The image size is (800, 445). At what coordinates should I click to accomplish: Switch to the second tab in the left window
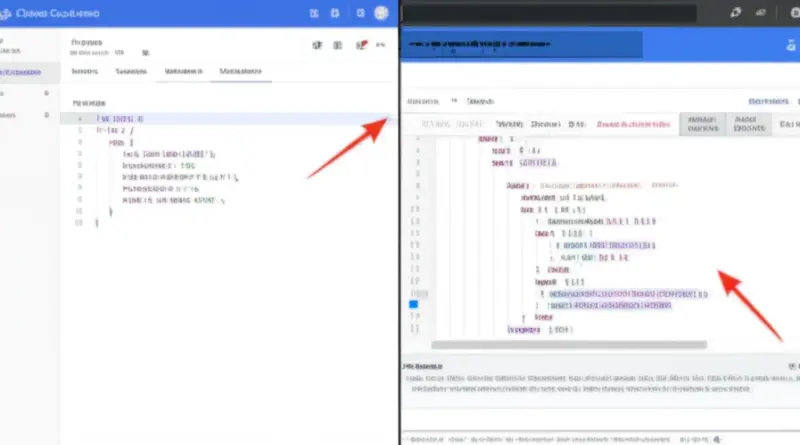tap(131, 71)
